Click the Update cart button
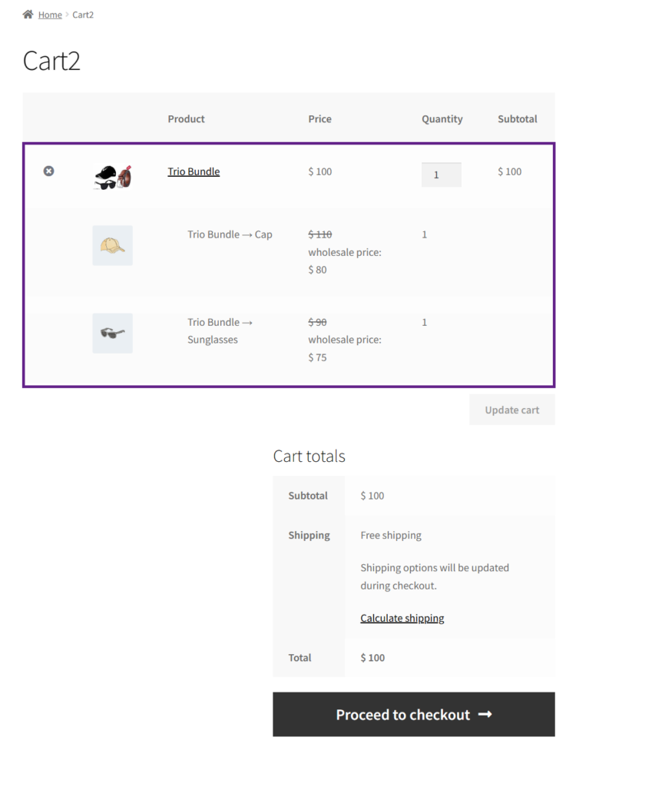672x787 pixels. coord(512,410)
